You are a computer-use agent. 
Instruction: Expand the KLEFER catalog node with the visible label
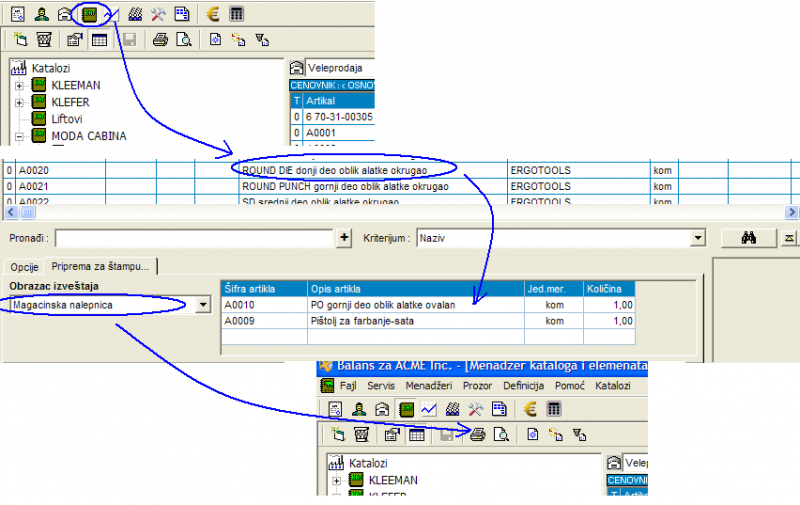click(19, 102)
